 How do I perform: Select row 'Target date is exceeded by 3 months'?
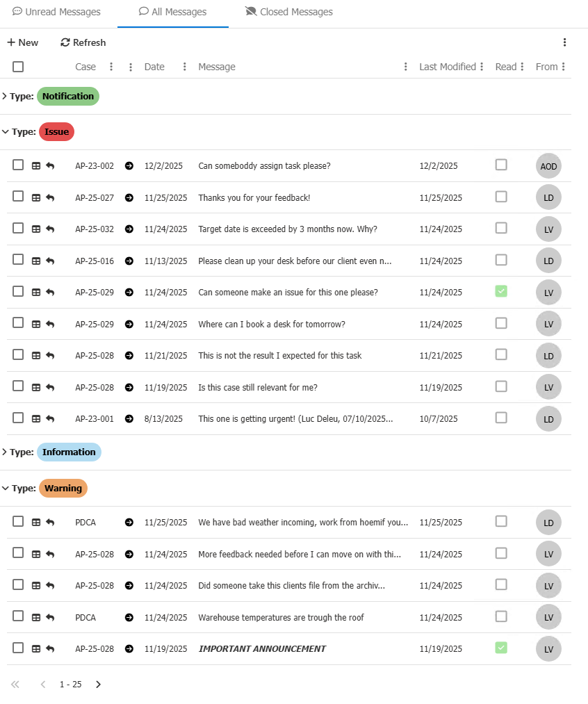[18, 228]
